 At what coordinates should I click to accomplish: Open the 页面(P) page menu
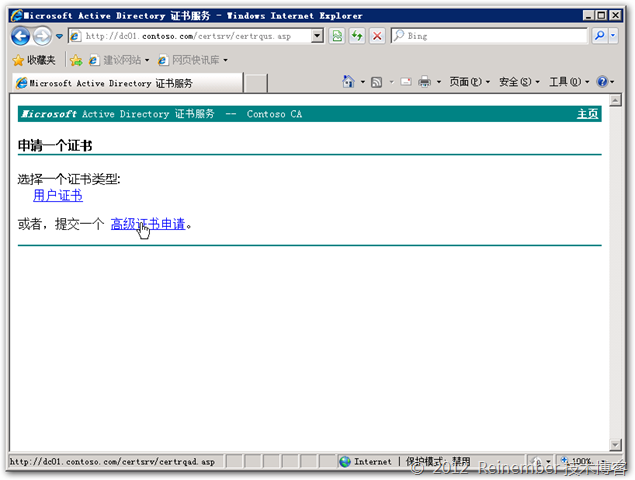470,82
